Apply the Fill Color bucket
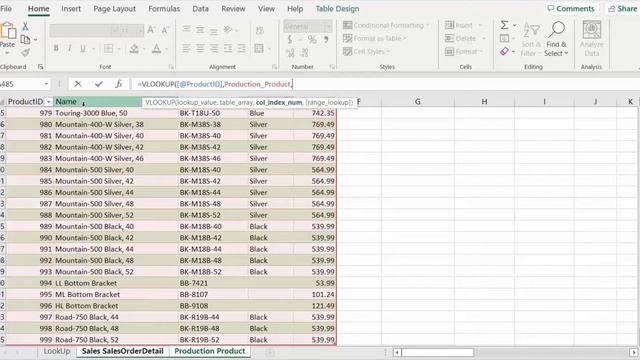This screenshot has width=640, height=360. click(134, 49)
